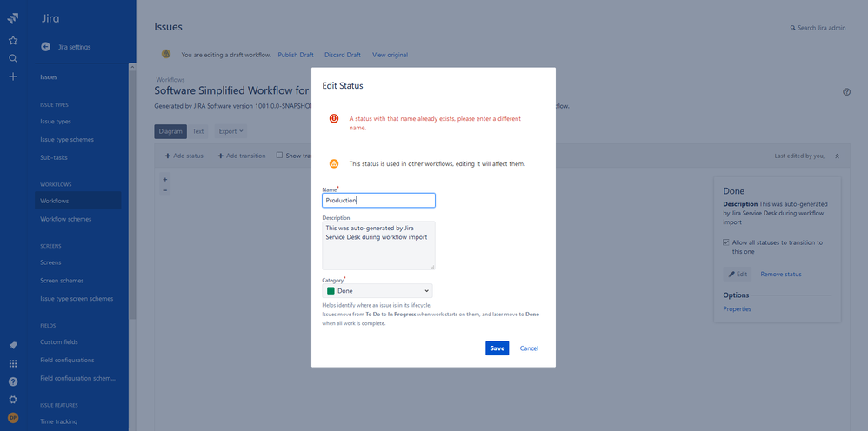Image resolution: width=868 pixels, height=431 pixels.
Task: Click the Jira logo icon
Action: click(13, 18)
